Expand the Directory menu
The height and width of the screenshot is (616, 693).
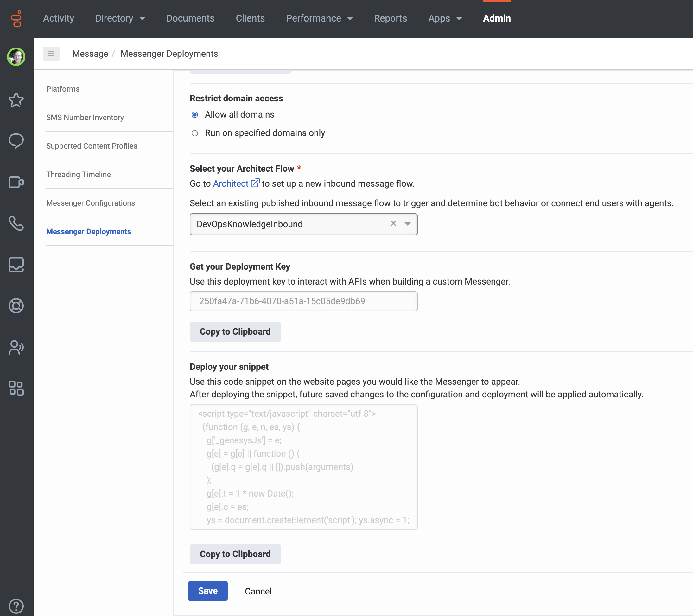coord(120,18)
